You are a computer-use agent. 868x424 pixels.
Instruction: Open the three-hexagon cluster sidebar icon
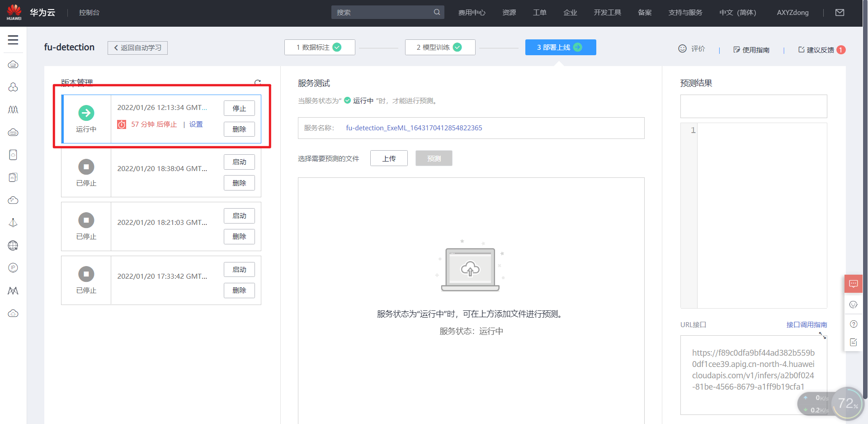click(x=13, y=87)
